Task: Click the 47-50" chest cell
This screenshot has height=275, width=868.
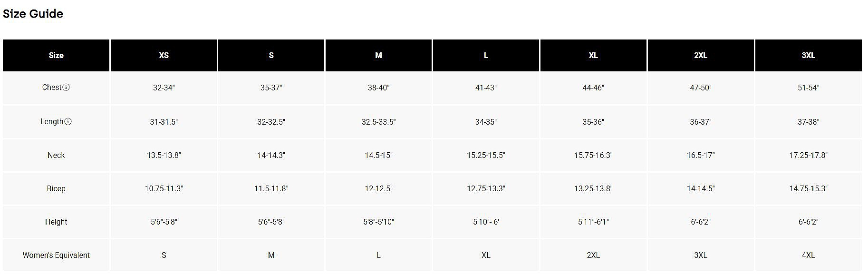Action: point(700,88)
